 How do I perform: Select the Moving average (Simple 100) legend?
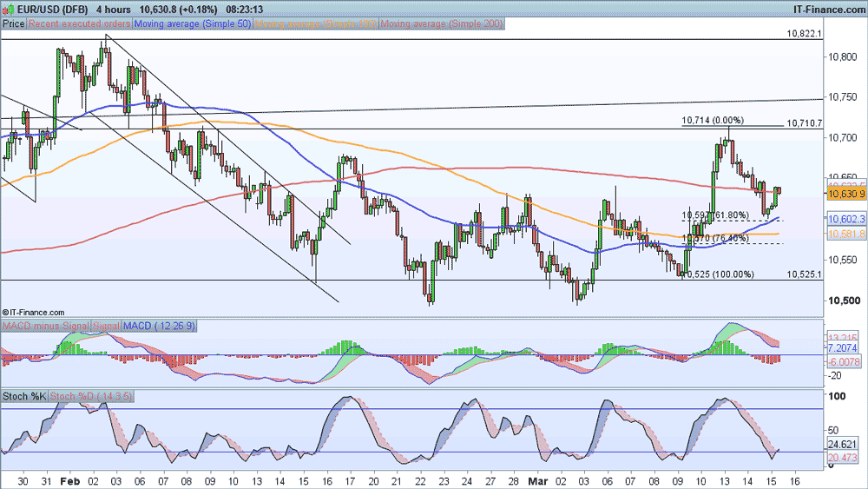pos(316,23)
